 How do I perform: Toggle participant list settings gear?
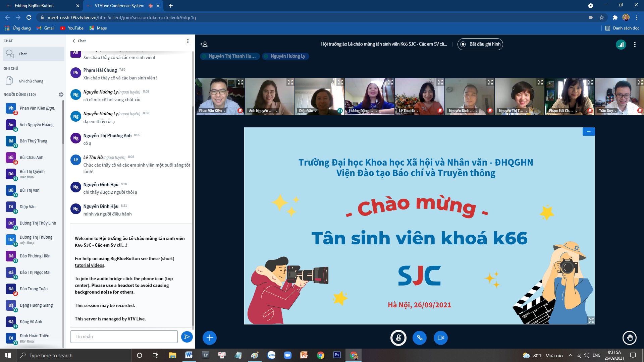(61, 95)
